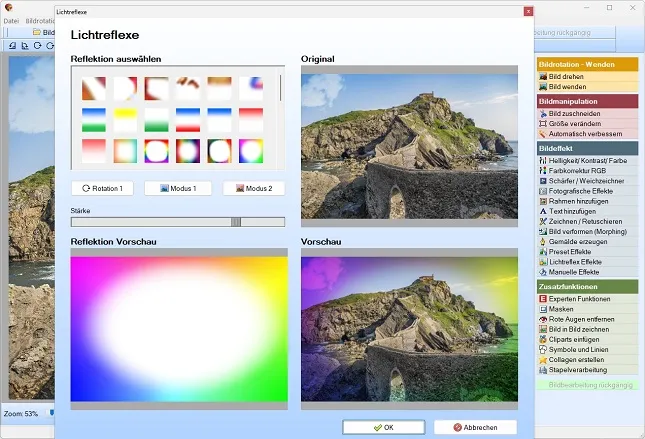This screenshot has width=645, height=439.
Task: Select Collagen erstellen star icon
Action: click(543, 360)
